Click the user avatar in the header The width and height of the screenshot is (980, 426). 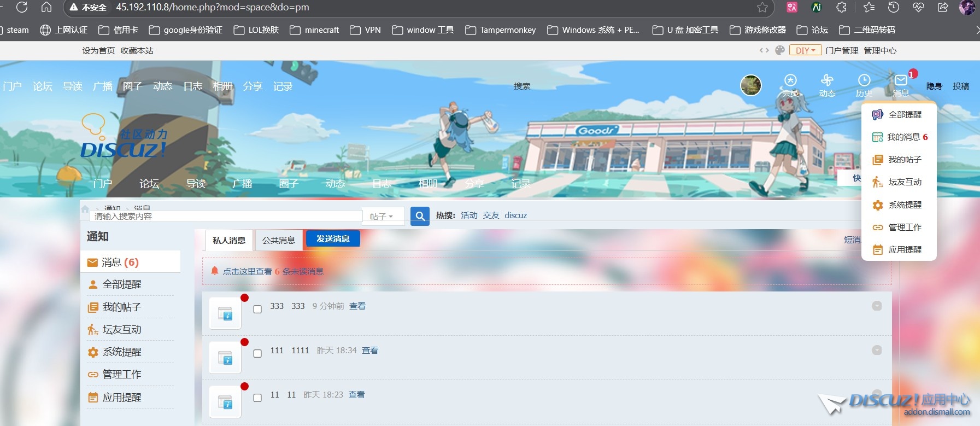[x=750, y=85]
